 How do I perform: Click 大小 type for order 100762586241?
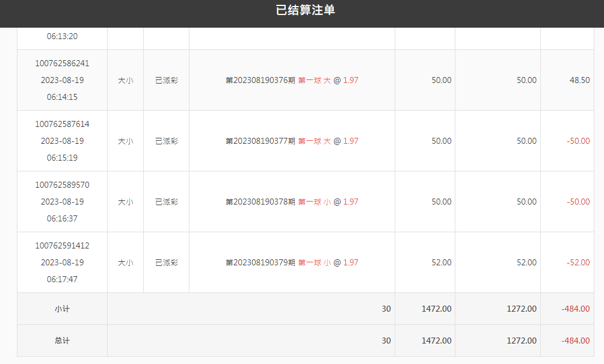126,81
